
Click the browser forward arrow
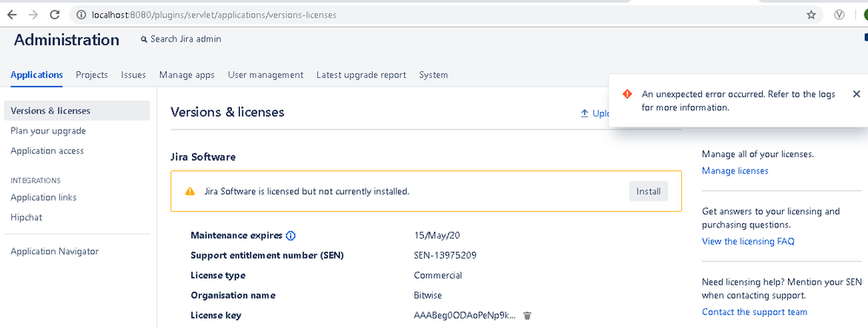33,15
